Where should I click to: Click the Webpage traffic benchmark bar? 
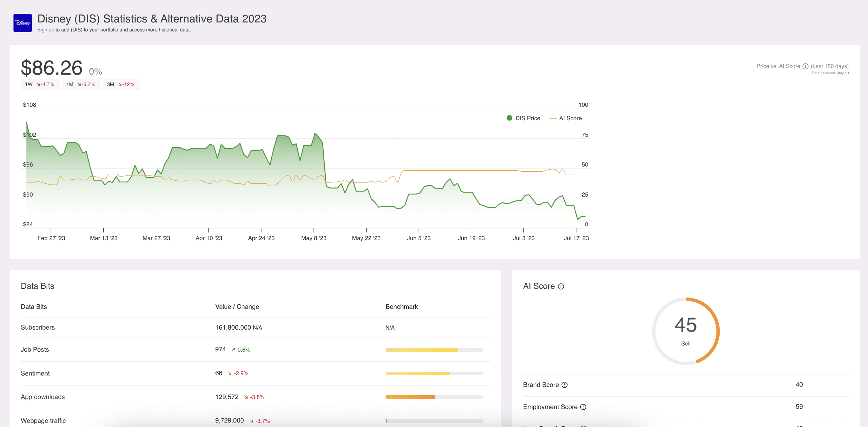(434, 421)
